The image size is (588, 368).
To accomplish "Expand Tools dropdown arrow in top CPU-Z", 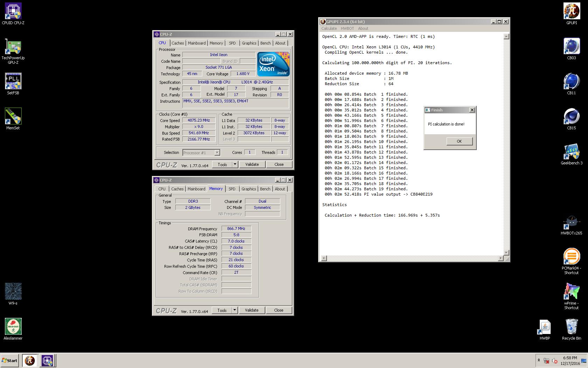I will point(235,164).
